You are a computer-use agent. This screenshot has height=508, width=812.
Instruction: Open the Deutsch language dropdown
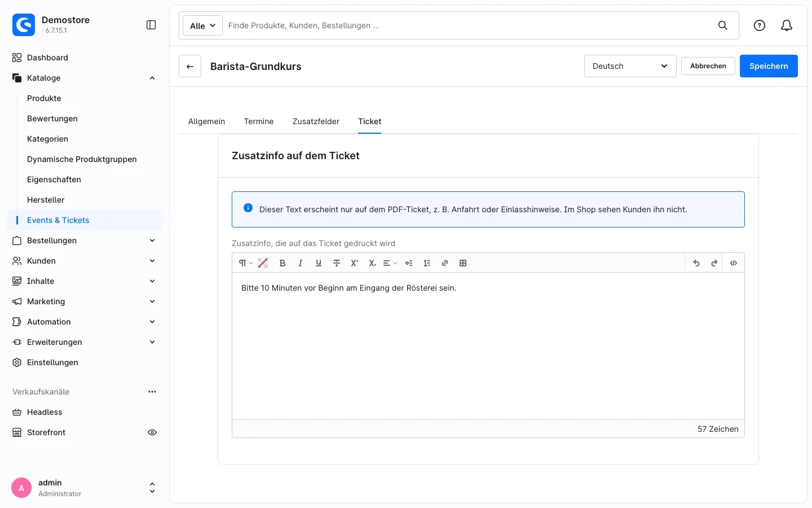(630, 66)
